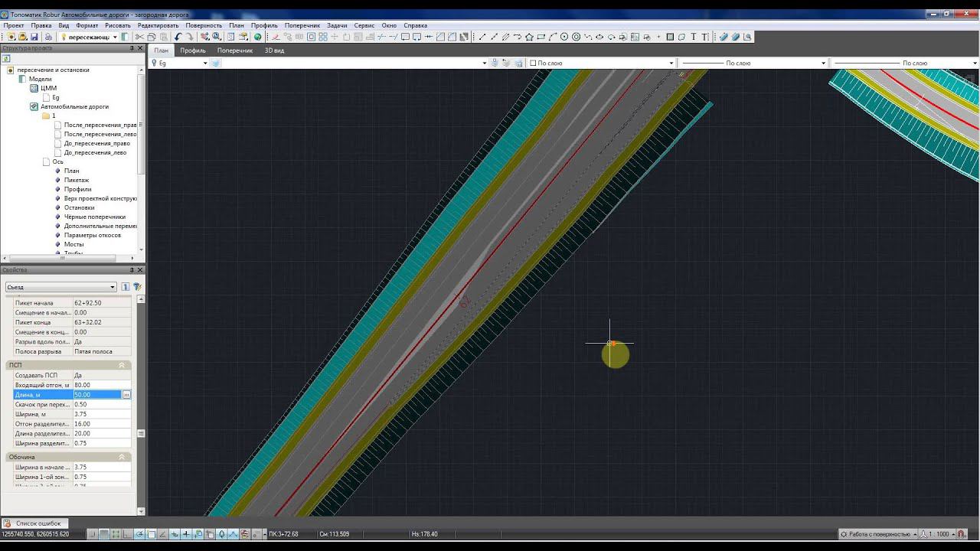Open the Поперечник menu in menu bar
980x551 pixels.
[302, 25]
